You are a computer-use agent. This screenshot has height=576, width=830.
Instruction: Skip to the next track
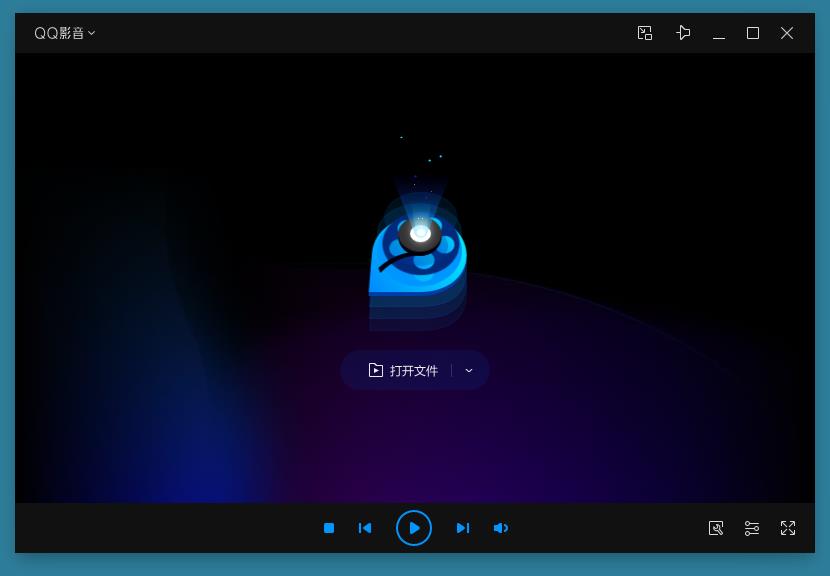463,528
